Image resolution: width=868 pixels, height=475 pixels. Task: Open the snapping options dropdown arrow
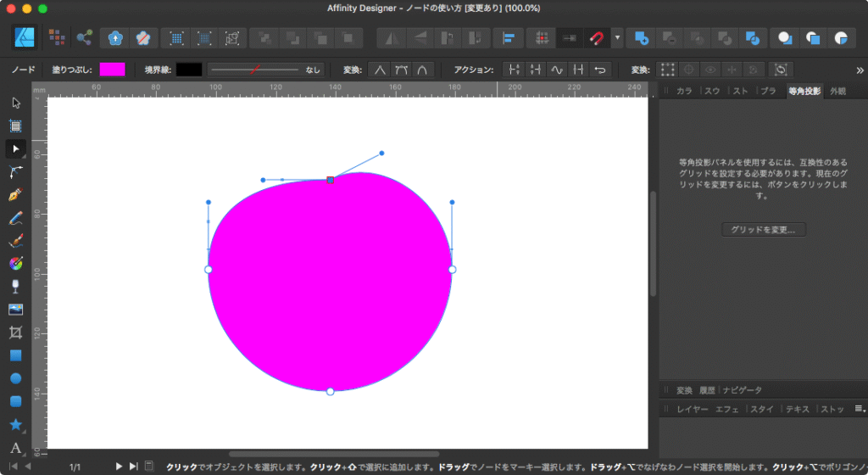(x=618, y=38)
